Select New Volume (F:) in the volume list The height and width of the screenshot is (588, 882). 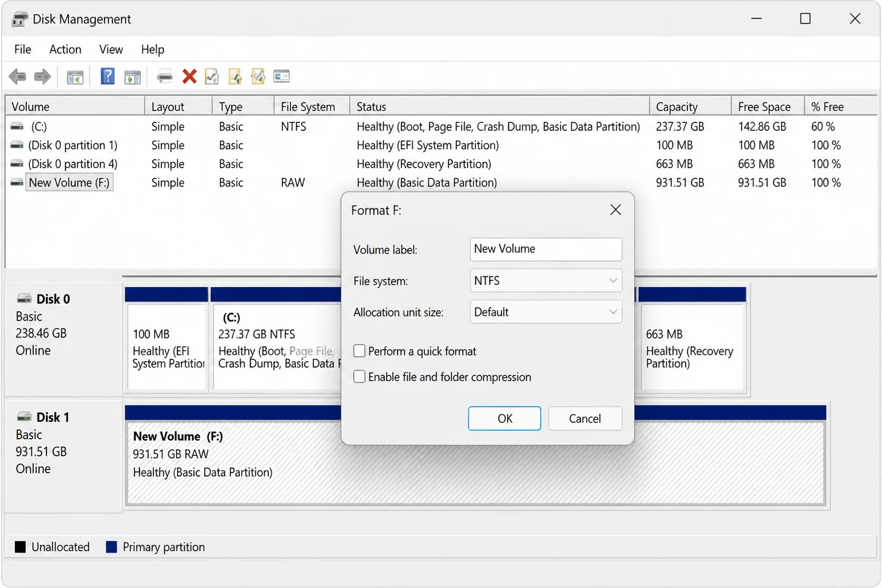[69, 183]
